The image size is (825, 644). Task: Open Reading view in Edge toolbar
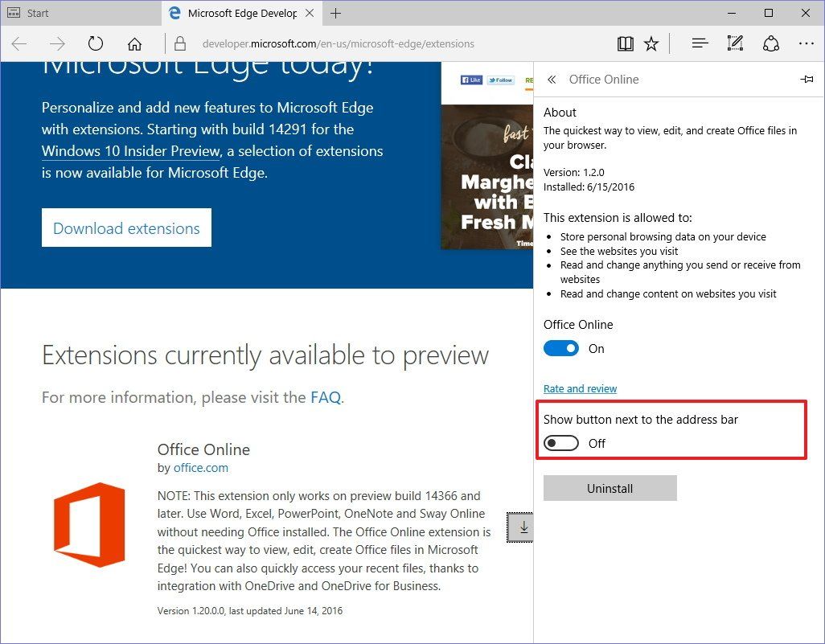tap(626, 43)
